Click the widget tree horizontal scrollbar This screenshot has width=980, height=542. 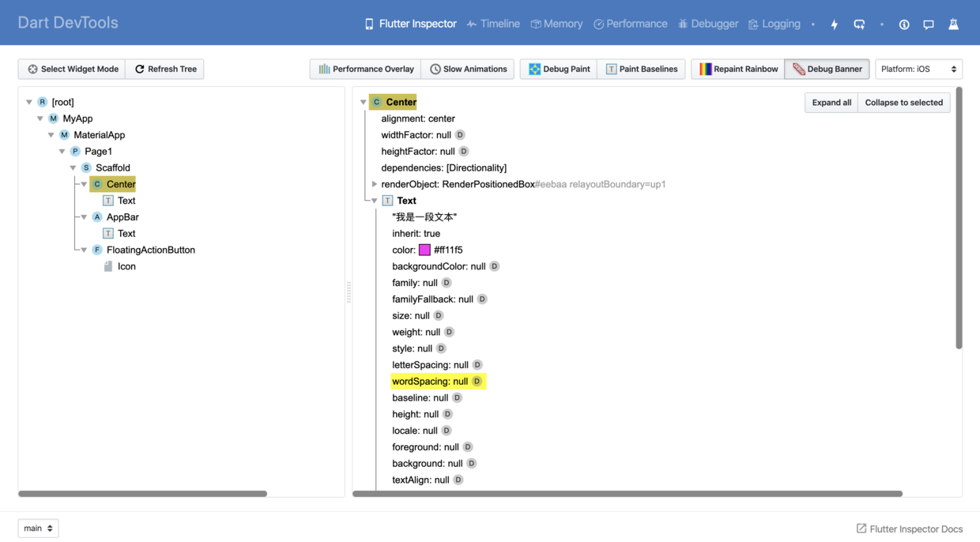point(142,494)
